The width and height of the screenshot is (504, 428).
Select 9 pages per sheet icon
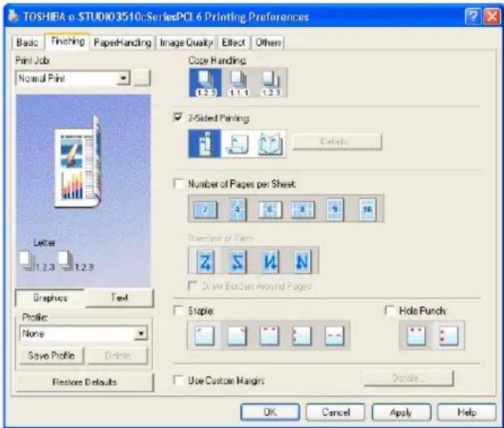tap(335, 210)
